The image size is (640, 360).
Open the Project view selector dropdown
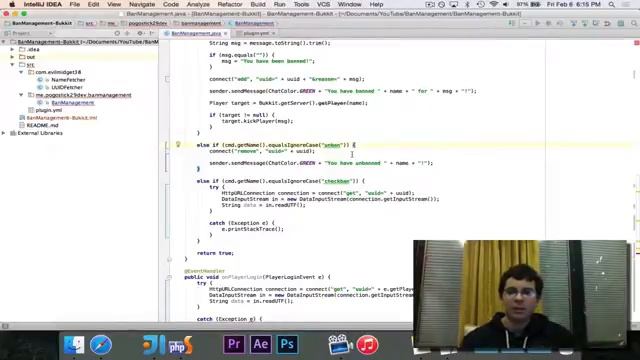point(29,33)
